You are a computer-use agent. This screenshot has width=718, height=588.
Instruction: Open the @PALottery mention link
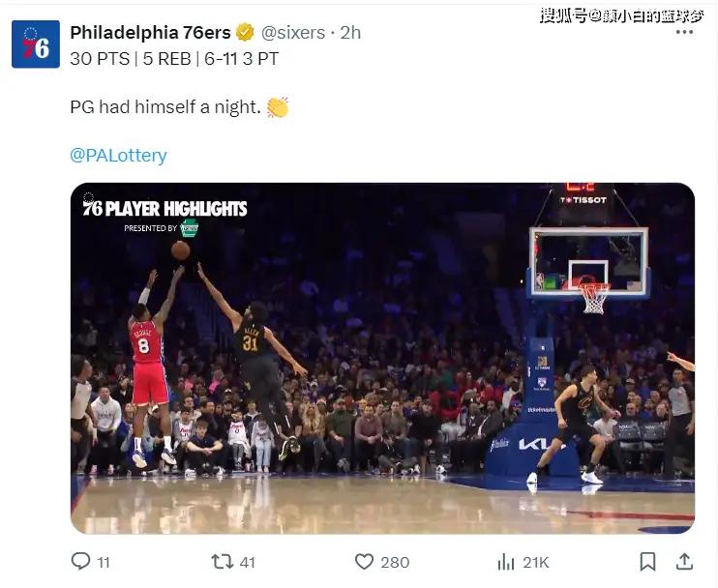coord(118,155)
